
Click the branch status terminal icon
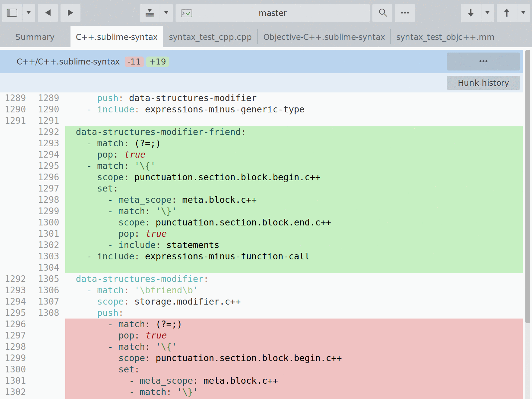coord(187,13)
